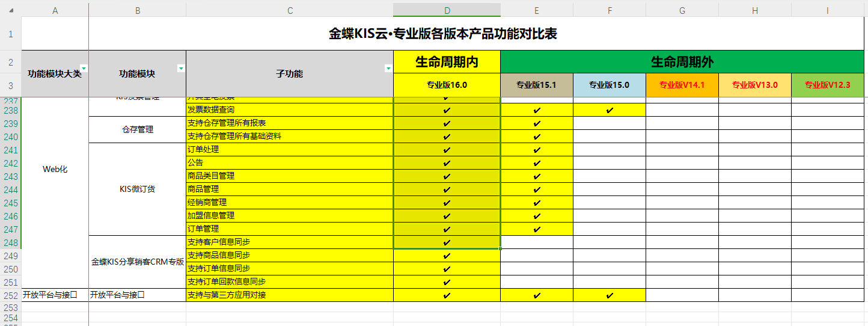Image resolution: width=868 pixels, height=326 pixels.
Task: Select the 专业版16.0 header cell
Action: (x=447, y=85)
